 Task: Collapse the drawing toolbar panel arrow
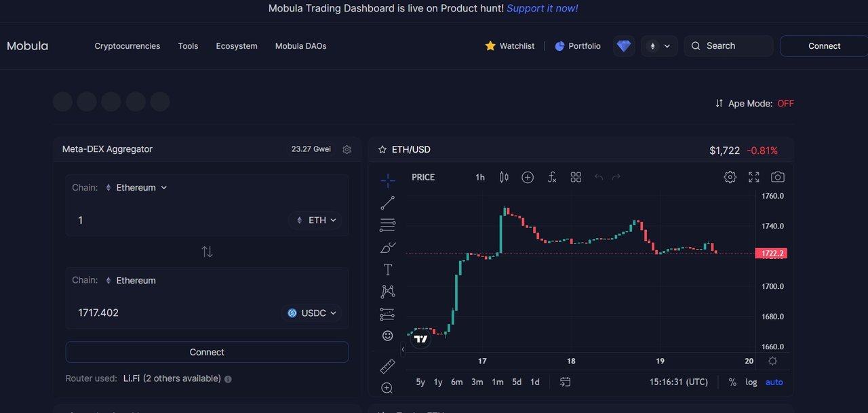pyautogui.click(x=403, y=349)
